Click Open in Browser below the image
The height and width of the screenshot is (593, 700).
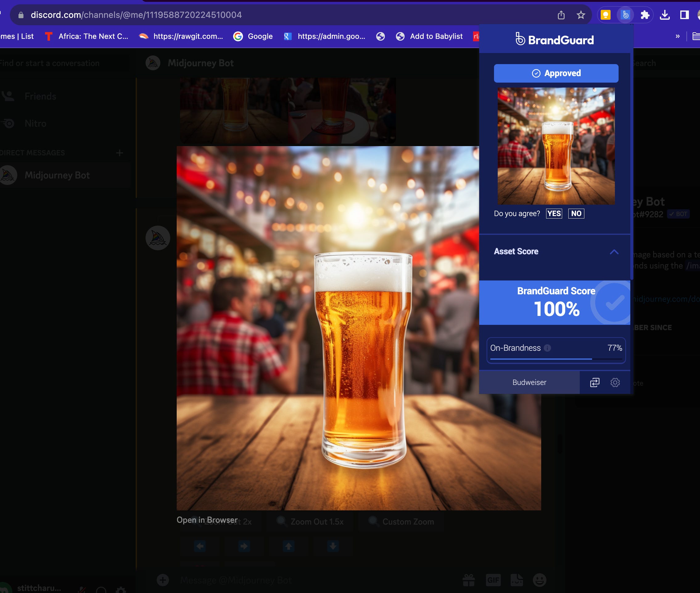207,520
